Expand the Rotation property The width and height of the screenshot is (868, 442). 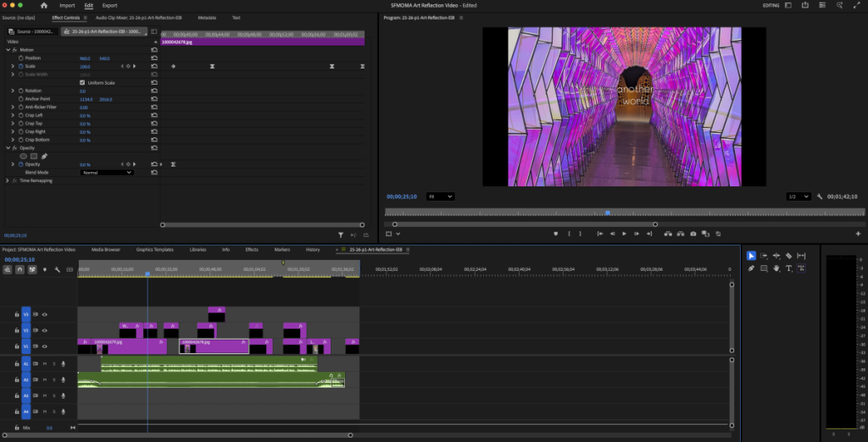tap(13, 91)
